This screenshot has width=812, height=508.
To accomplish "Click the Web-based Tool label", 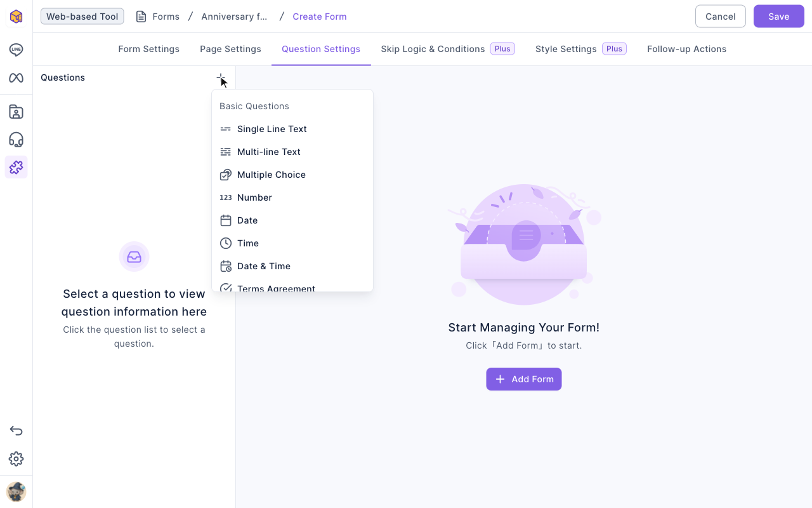I will coord(82,17).
